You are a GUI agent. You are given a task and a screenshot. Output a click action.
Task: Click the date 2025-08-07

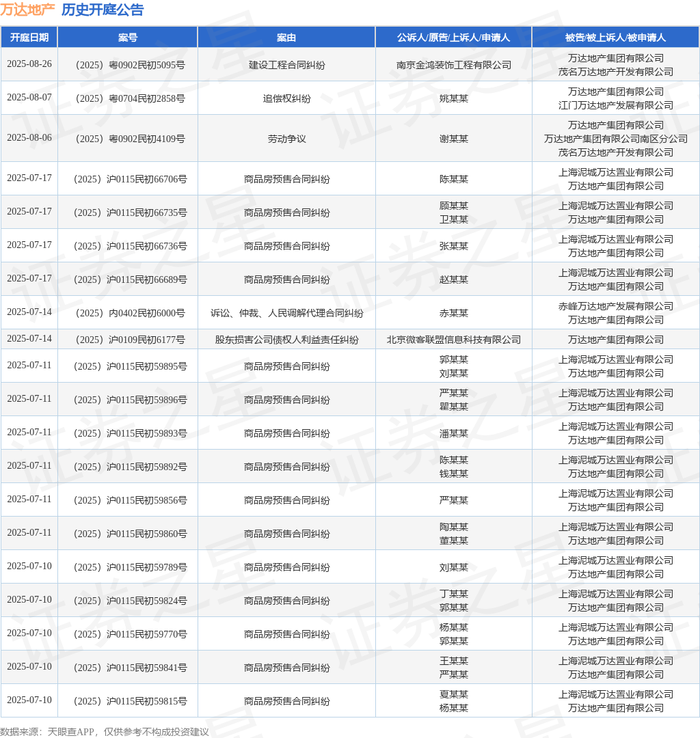click(x=29, y=98)
